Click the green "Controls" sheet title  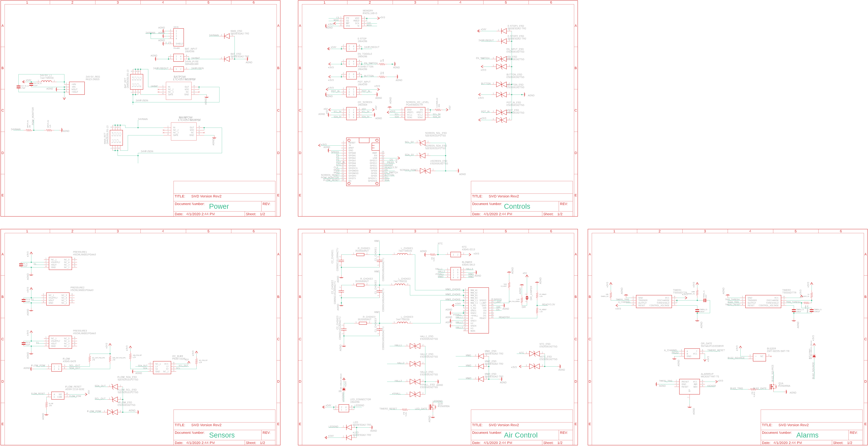(517, 207)
